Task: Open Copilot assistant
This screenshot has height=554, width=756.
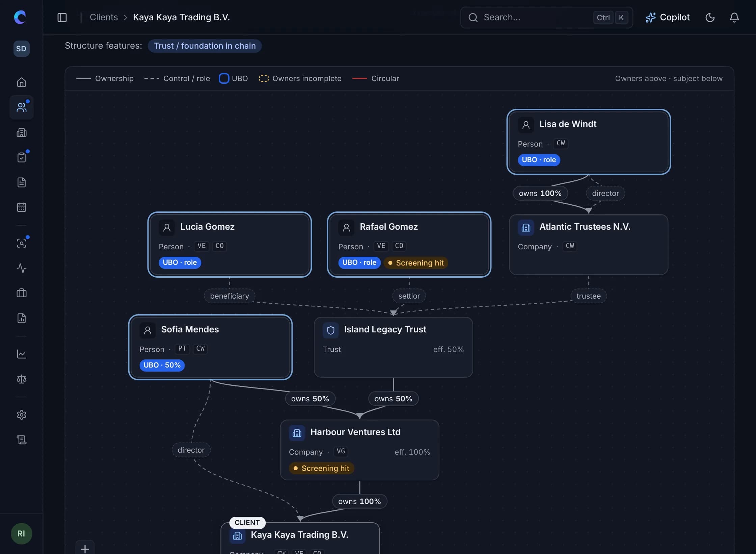Action: (668, 17)
